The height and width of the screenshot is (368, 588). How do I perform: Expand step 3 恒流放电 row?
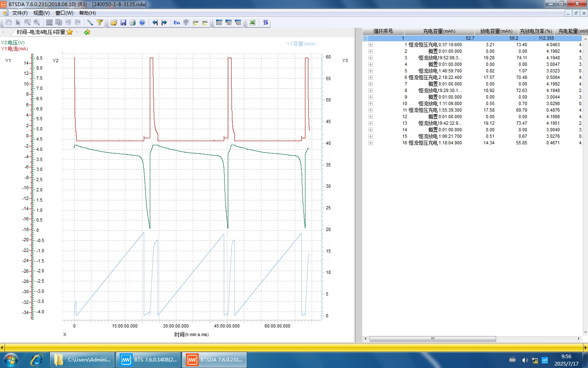370,58
